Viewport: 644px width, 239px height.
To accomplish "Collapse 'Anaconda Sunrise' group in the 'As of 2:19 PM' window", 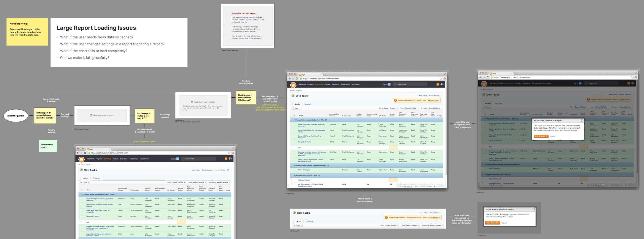I will click(83, 194).
